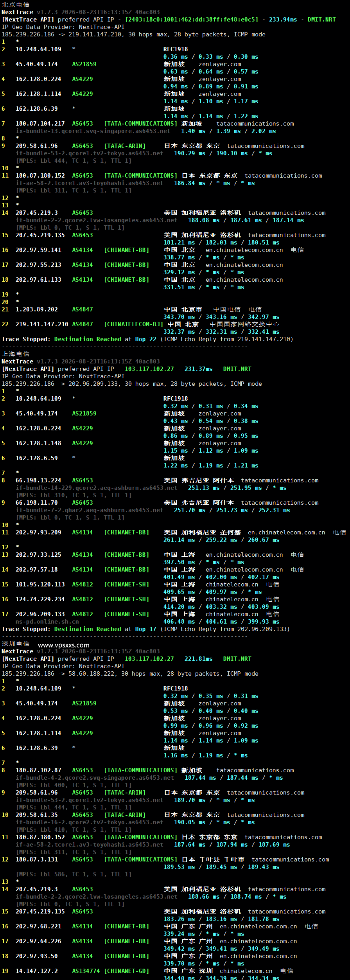Screen dimensions: 350x980
Task: Click hop IP 180.87.102.87
Action: pyautogui.click(x=38, y=770)
